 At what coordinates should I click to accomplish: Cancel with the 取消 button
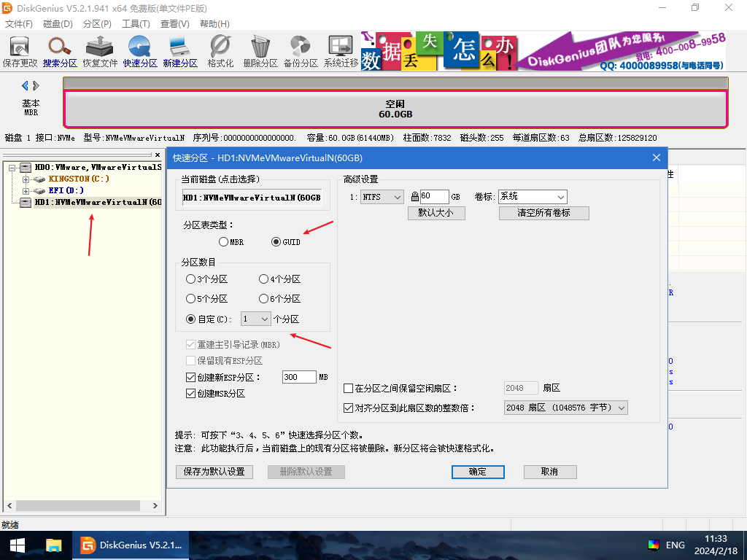549,472
